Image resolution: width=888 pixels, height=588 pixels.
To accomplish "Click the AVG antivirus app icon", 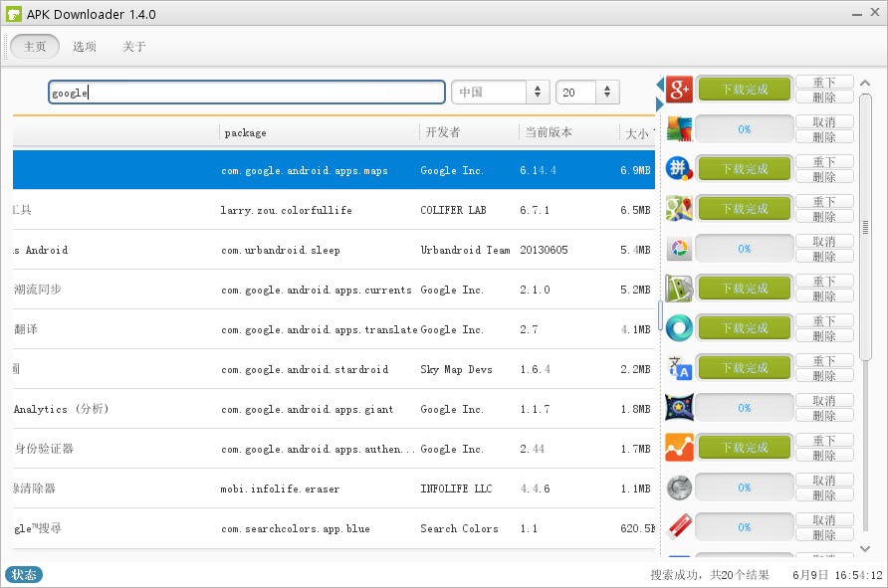I will (x=679, y=129).
